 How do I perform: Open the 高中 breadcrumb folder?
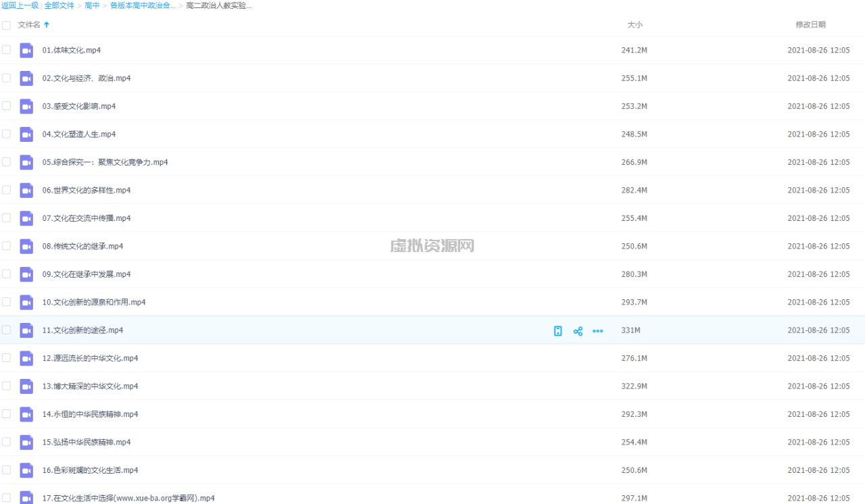click(x=93, y=5)
